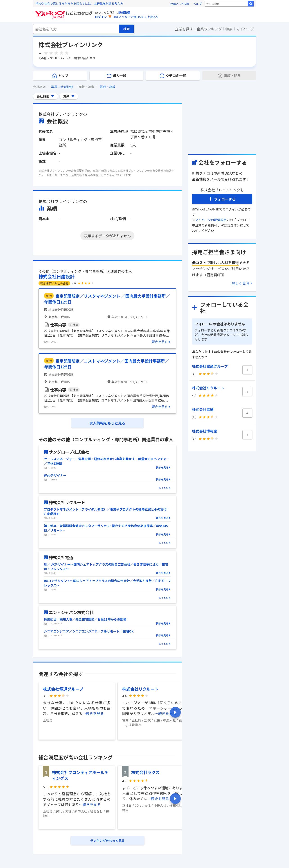The width and height of the screenshot is (289, 868).
Task: Open the ログイン link
Action: pyautogui.click(x=101, y=17)
